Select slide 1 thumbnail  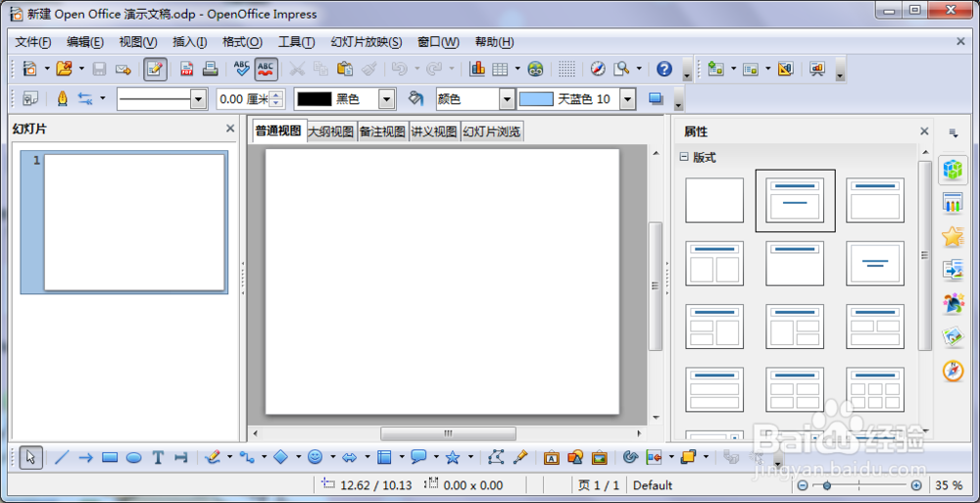coord(134,223)
